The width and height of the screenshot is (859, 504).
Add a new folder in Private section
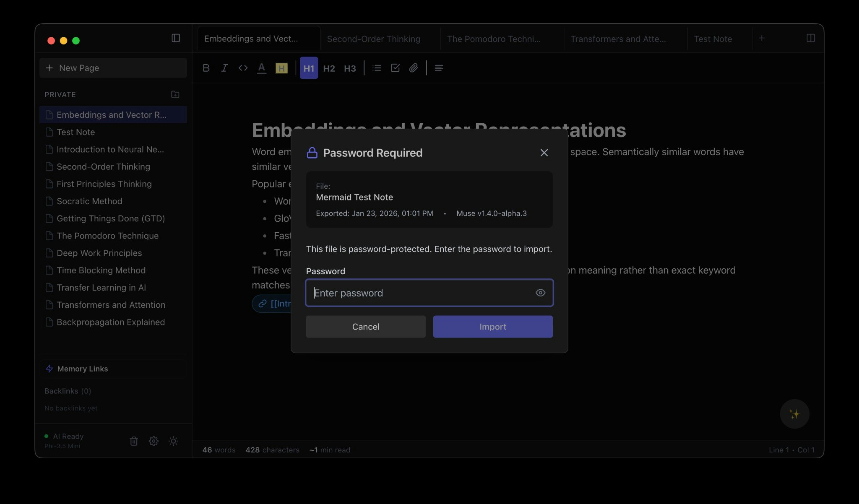point(175,95)
